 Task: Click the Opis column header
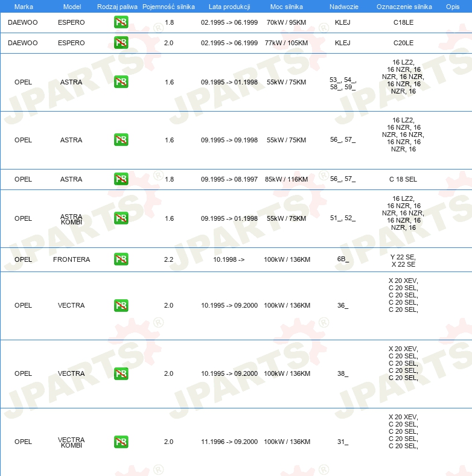point(453,7)
